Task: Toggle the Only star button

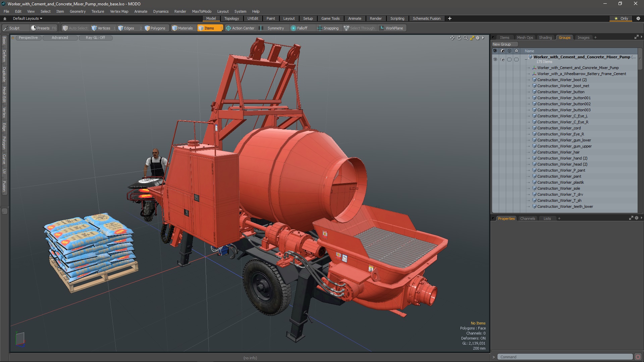Action: click(x=621, y=18)
